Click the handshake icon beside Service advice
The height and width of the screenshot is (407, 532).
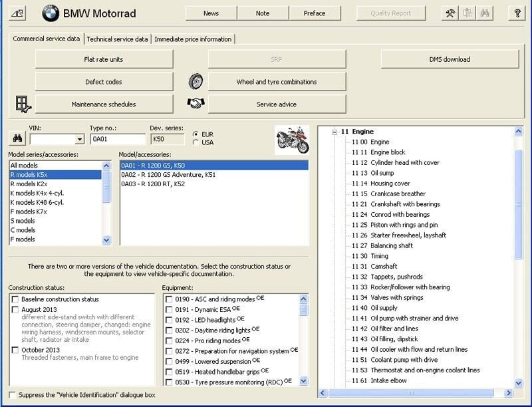194,104
